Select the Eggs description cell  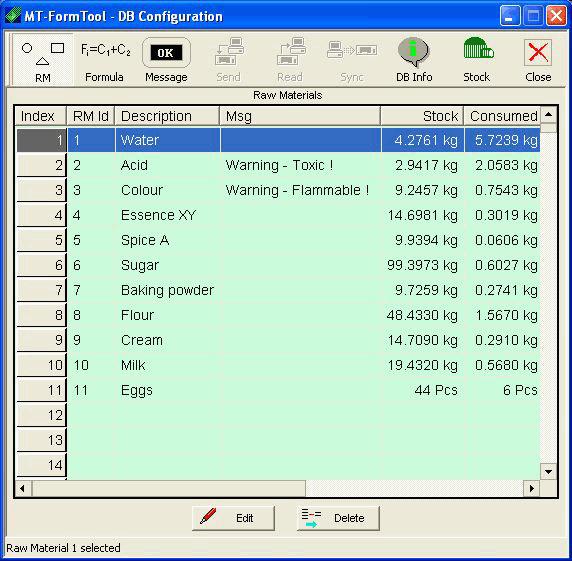[168, 390]
